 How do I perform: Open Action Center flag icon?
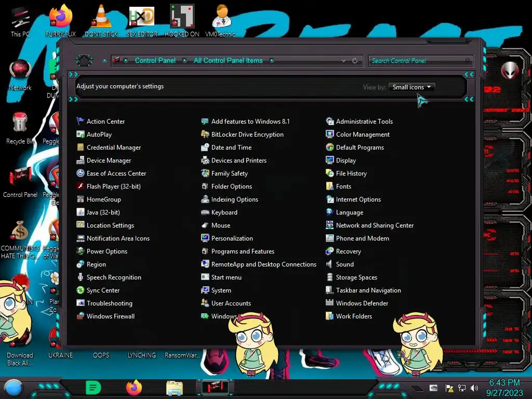(x=81, y=121)
